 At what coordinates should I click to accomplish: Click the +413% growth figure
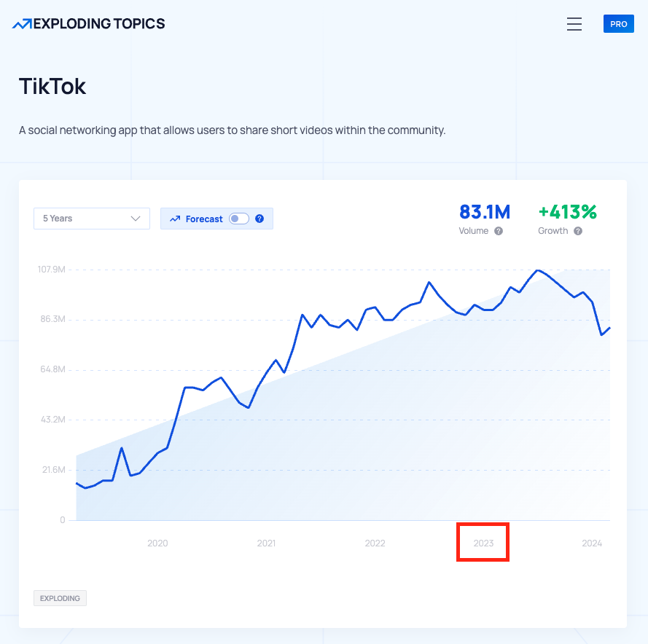pos(567,212)
